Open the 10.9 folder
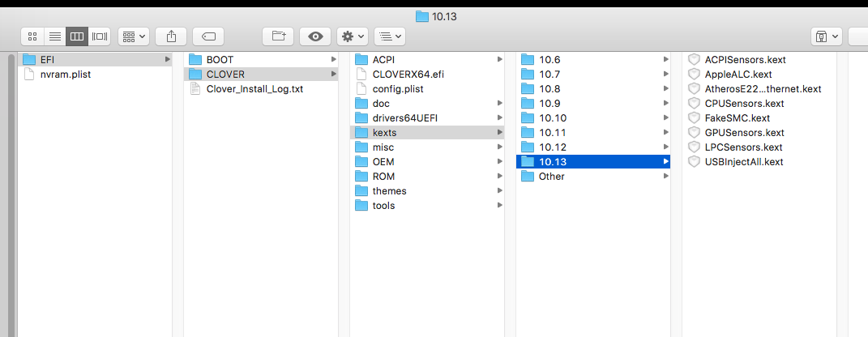The width and height of the screenshot is (868, 337). (593, 104)
